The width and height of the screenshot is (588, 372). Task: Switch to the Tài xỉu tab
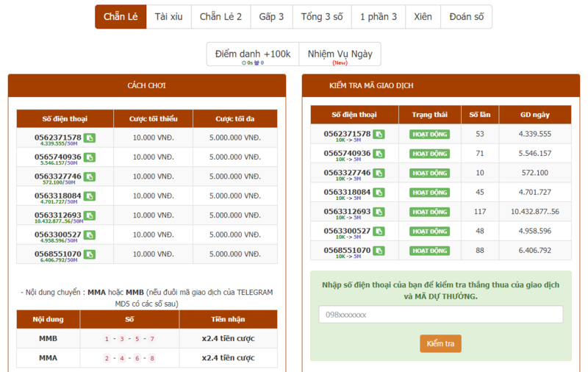click(168, 17)
